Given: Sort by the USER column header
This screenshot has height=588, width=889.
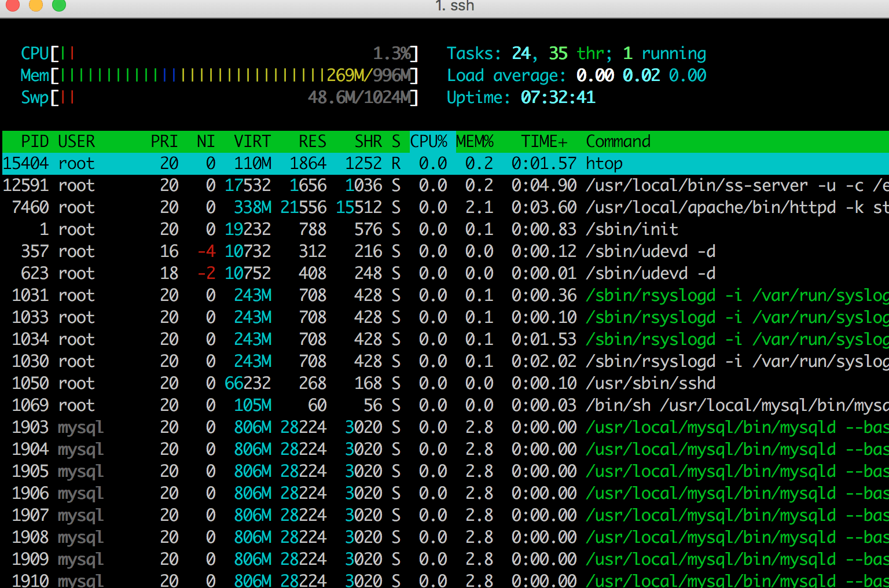Looking at the screenshot, I should [x=76, y=142].
